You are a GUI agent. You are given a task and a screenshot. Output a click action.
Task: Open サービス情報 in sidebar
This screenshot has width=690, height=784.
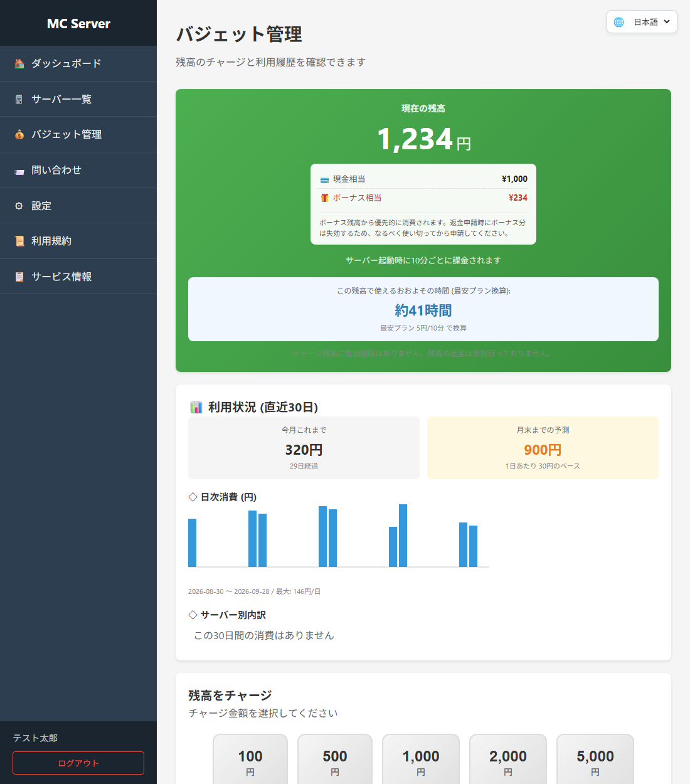click(x=78, y=277)
